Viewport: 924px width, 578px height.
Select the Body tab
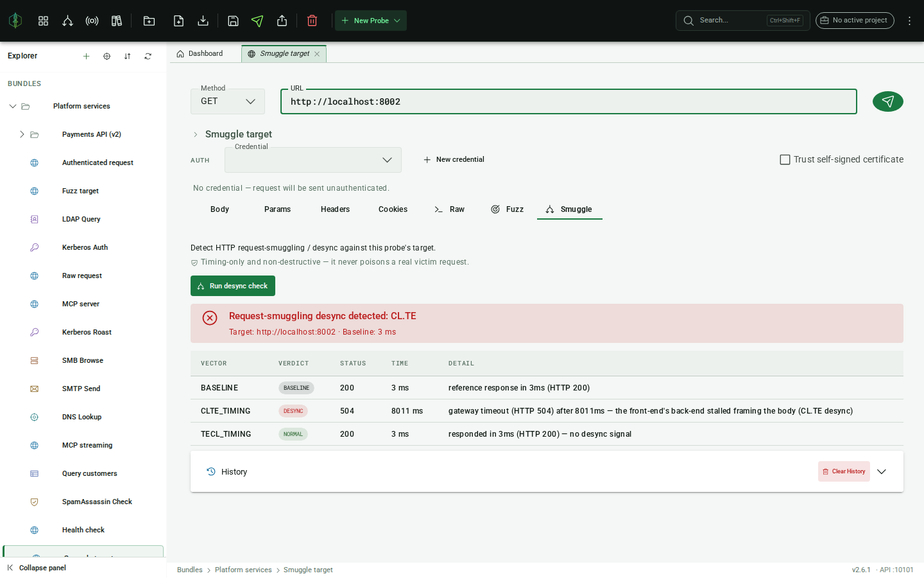[x=219, y=209]
